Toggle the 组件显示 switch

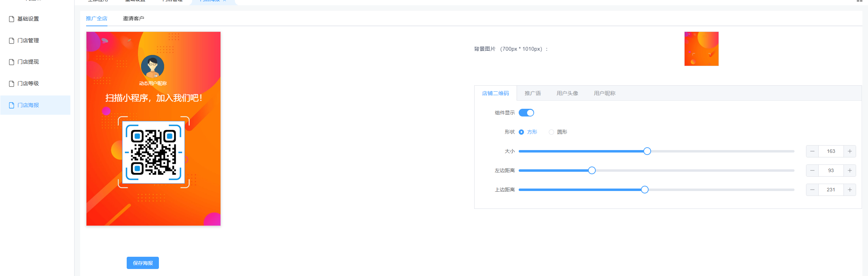click(x=526, y=113)
